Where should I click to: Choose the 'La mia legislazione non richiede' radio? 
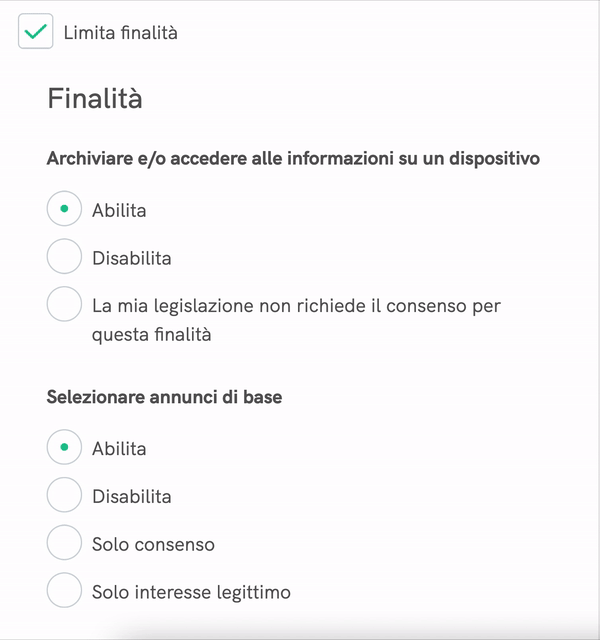(x=64, y=304)
